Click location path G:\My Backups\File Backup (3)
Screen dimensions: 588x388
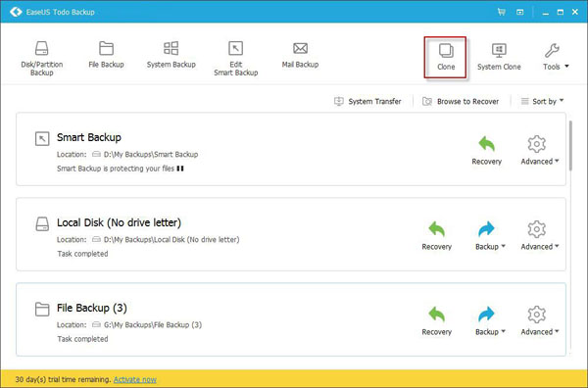pos(153,324)
